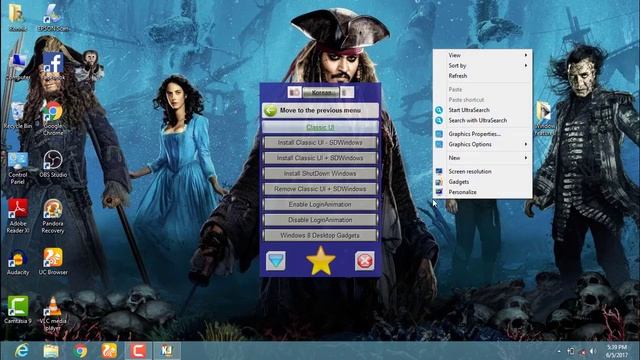This screenshot has height=360, width=640.
Task: Choose Start UltraSearch in context menu
Action: 482,110
